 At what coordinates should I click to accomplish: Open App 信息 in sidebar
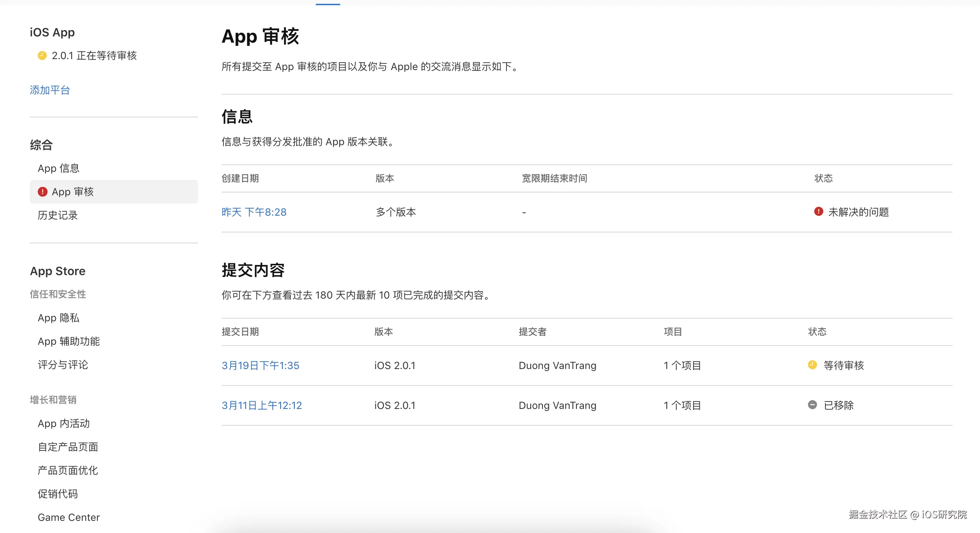(x=59, y=168)
